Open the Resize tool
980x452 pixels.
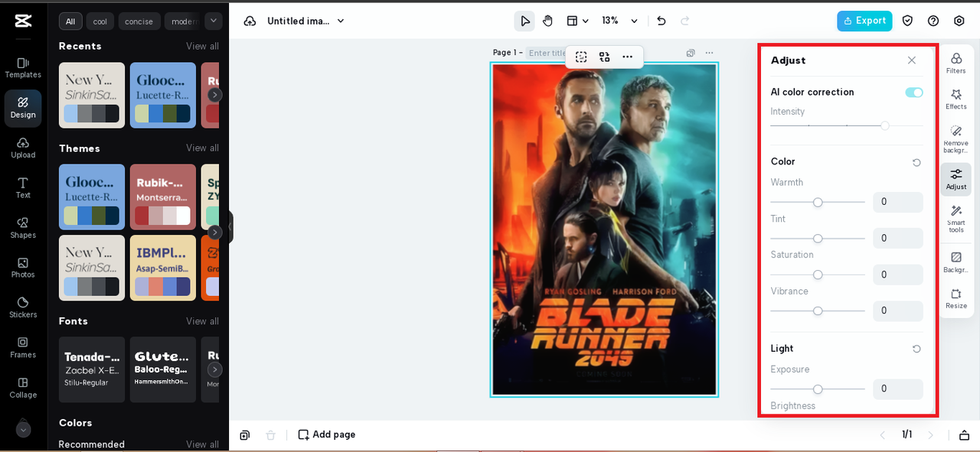tap(956, 298)
